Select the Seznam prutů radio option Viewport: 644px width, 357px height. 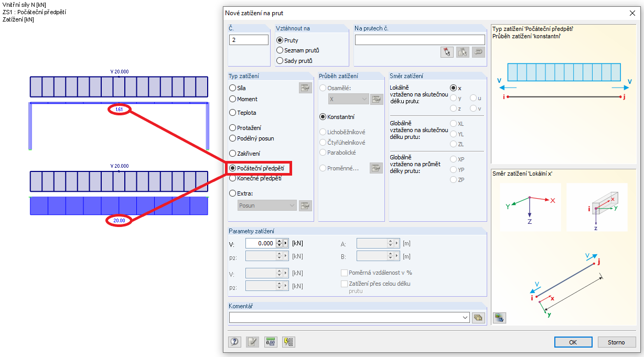pos(280,50)
